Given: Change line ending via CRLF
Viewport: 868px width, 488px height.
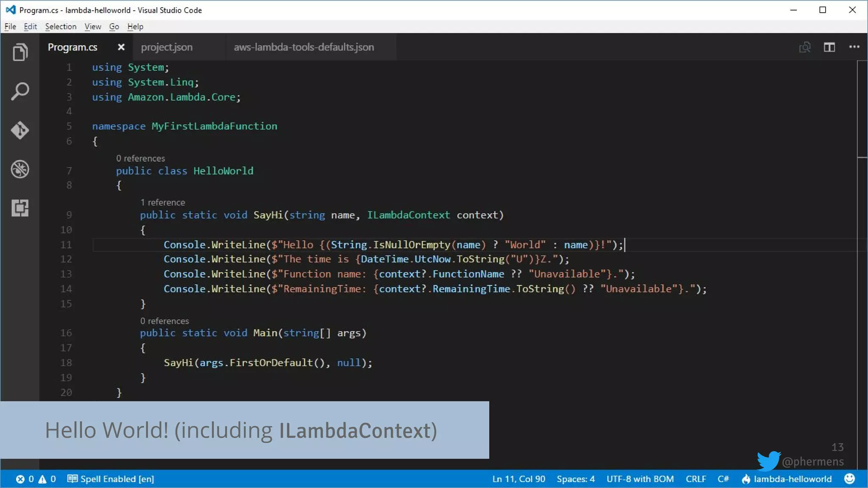Looking at the screenshot, I should click(x=696, y=479).
